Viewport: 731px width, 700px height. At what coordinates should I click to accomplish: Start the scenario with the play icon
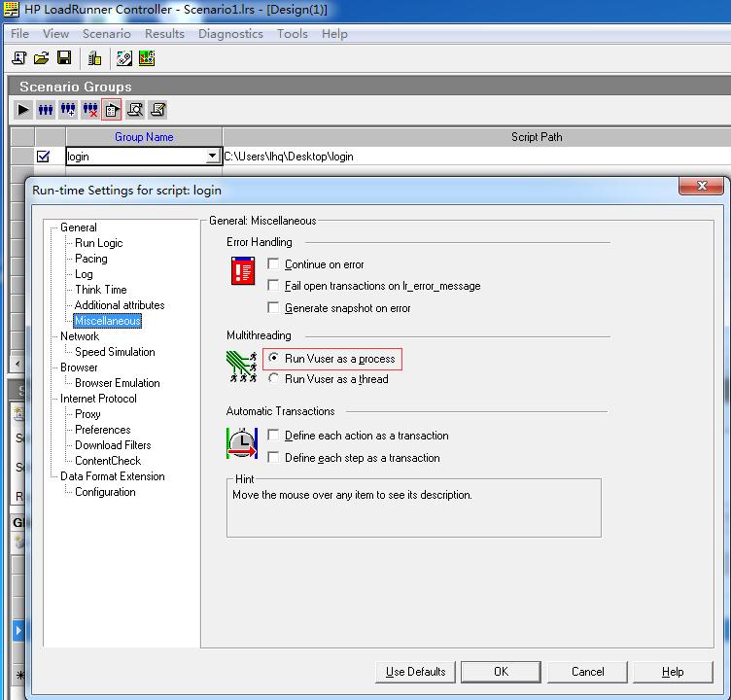pos(23,110)
